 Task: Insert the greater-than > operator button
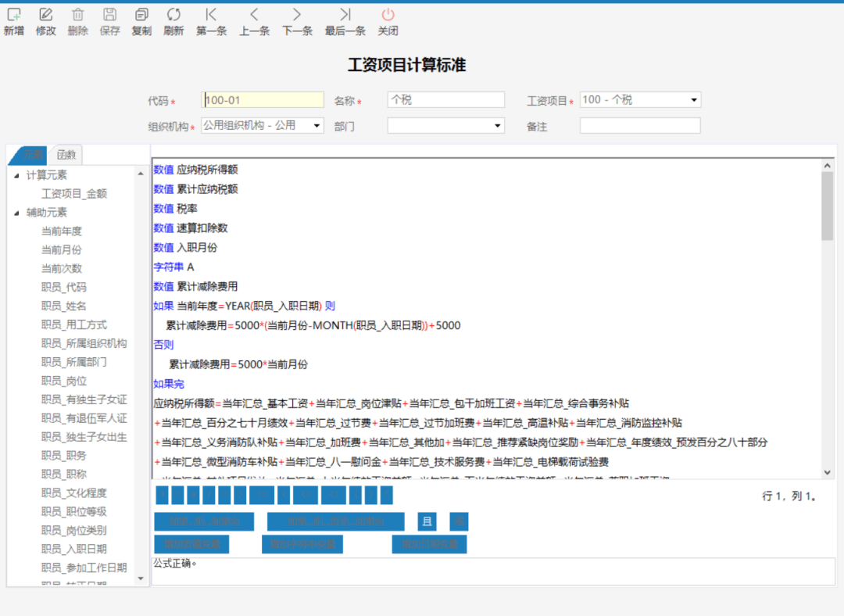pyautogui.click(x=240, y=495)
